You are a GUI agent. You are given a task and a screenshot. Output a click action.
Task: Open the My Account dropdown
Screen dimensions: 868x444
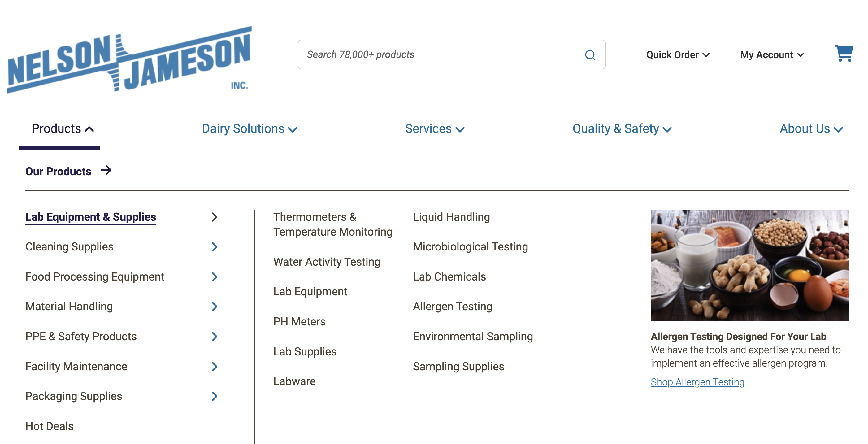(772, 54)
